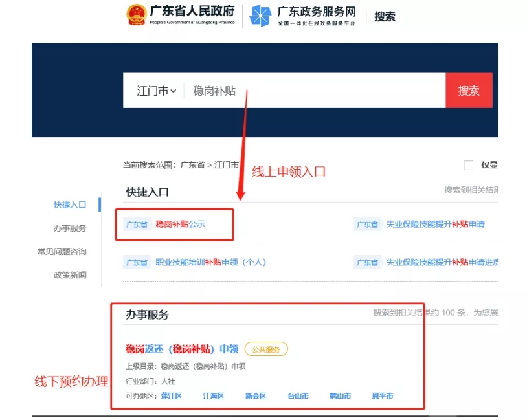Click the 广东省 tag before 职业技能培训补贴申领
527x420 pixels.
click(x=137, y=262)
